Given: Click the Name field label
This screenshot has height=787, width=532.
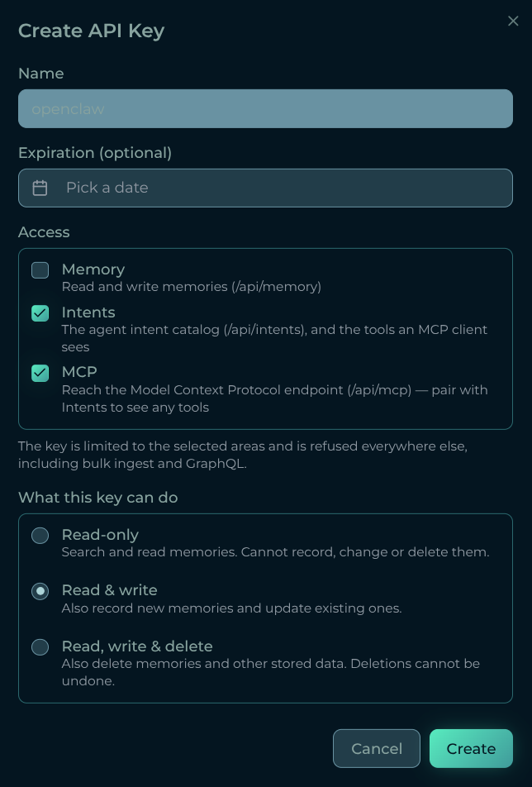Looking at the screenshot, I should (x=41, y=74).
